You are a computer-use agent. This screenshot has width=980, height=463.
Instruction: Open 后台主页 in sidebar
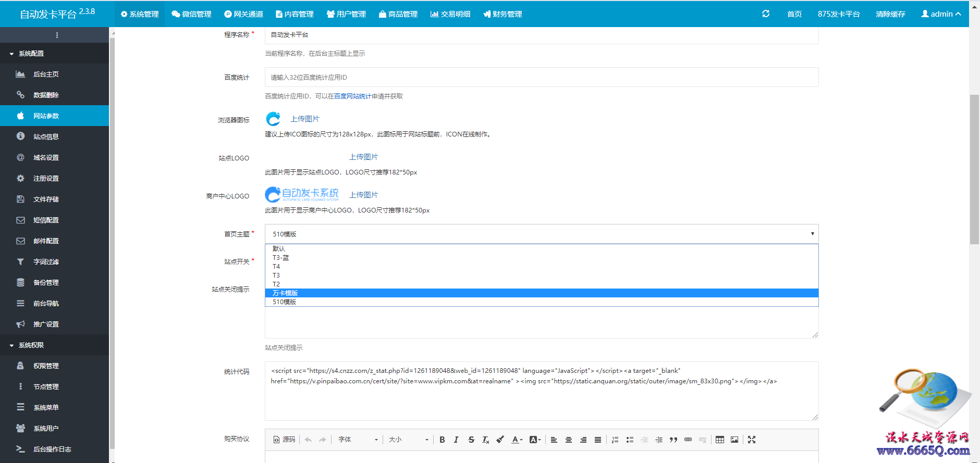pos(54,74)
